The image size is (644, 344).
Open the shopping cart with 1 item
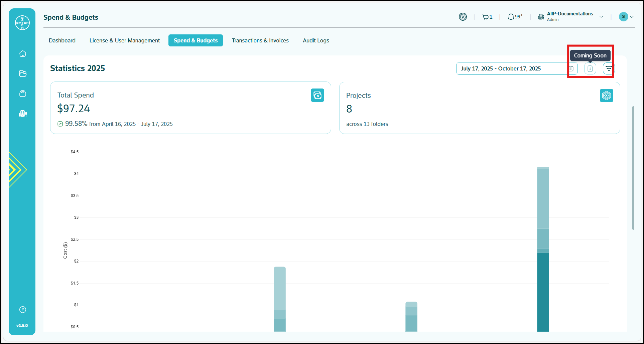coord(487,17)
